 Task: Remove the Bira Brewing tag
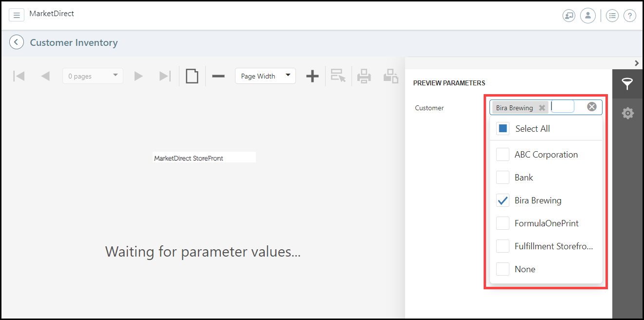pyautogui.click(x=542, y=108)
